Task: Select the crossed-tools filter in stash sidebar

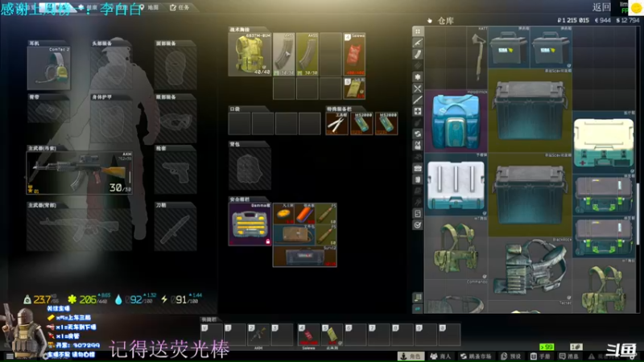Action: click(x=418, y=88)
